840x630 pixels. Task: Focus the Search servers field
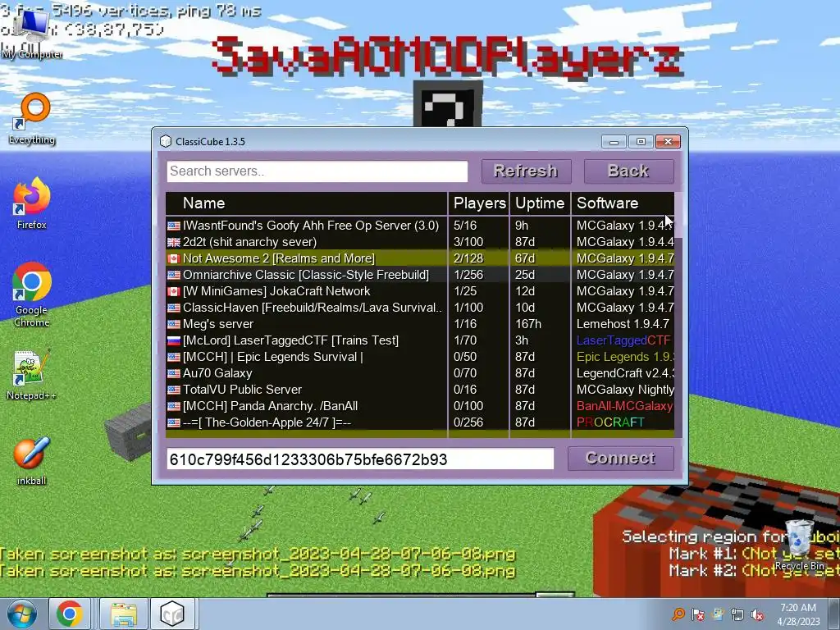point(317,171)
